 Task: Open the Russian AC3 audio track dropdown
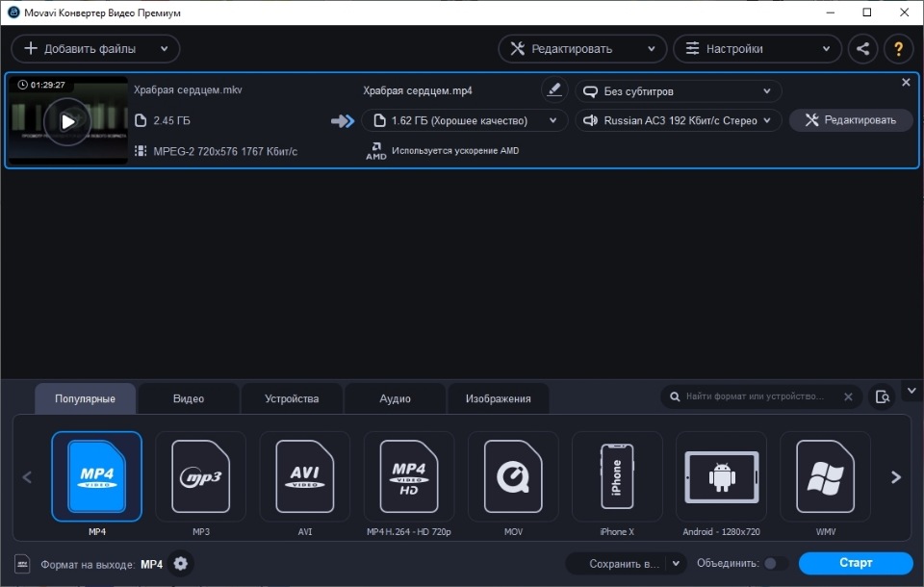pyautogui.click(x=678, y=121)
